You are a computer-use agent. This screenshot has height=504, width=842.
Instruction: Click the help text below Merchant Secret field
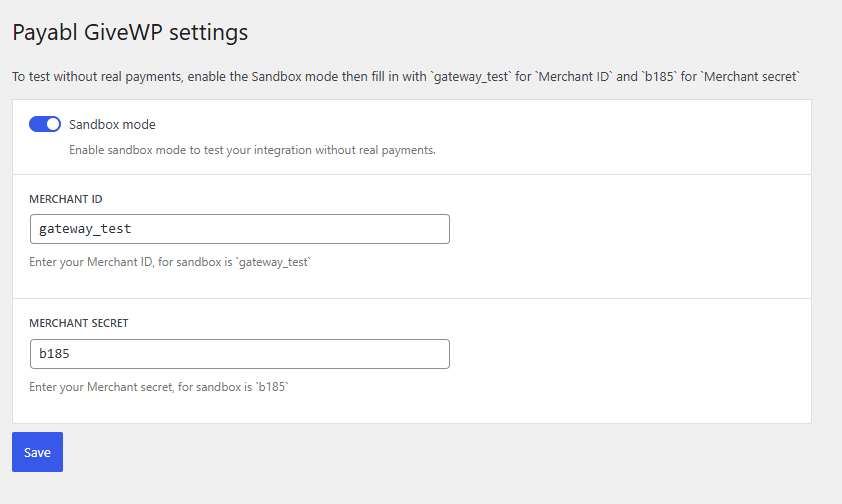click(x=158, y=386)
